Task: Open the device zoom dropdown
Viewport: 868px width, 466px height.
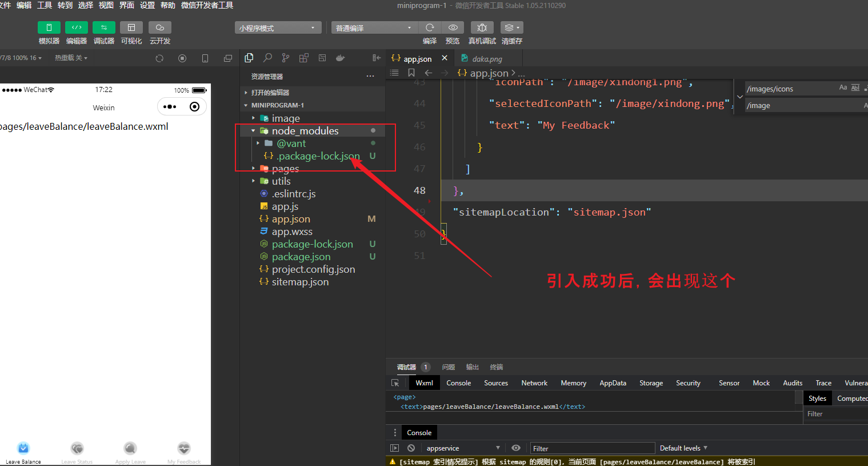Action: 22,58
